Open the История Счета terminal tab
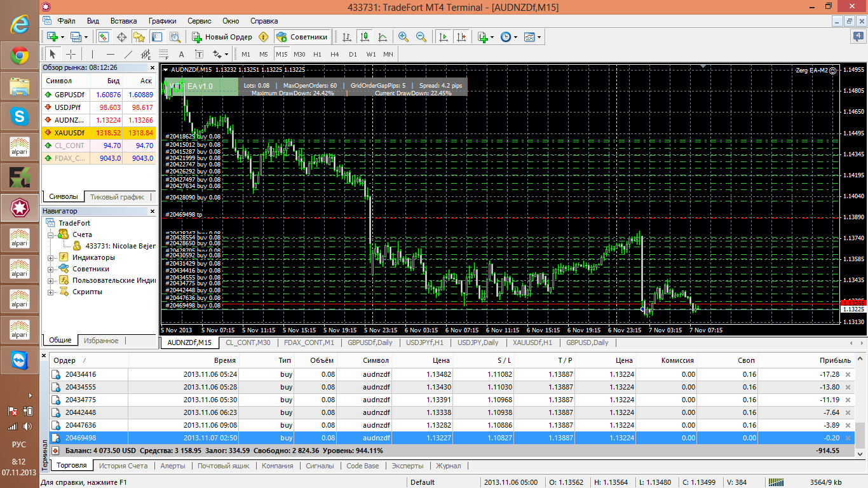 point(123,466)
